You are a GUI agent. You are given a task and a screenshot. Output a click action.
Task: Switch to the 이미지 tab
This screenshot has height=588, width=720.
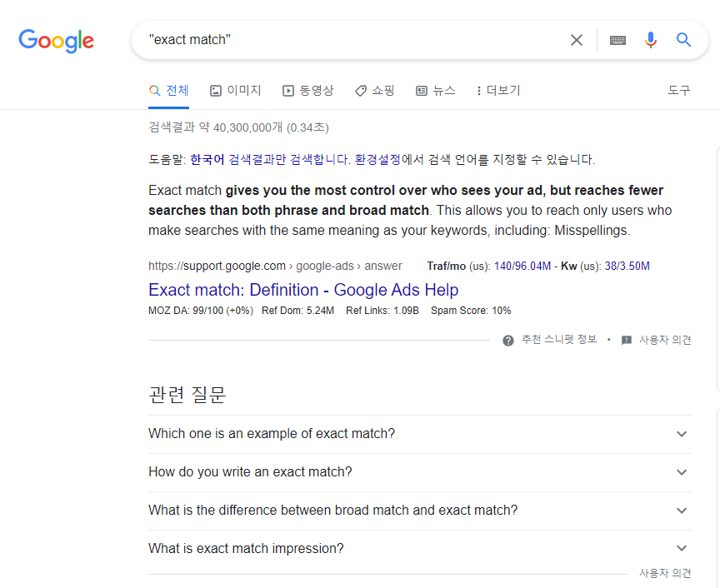click(235, 91)
